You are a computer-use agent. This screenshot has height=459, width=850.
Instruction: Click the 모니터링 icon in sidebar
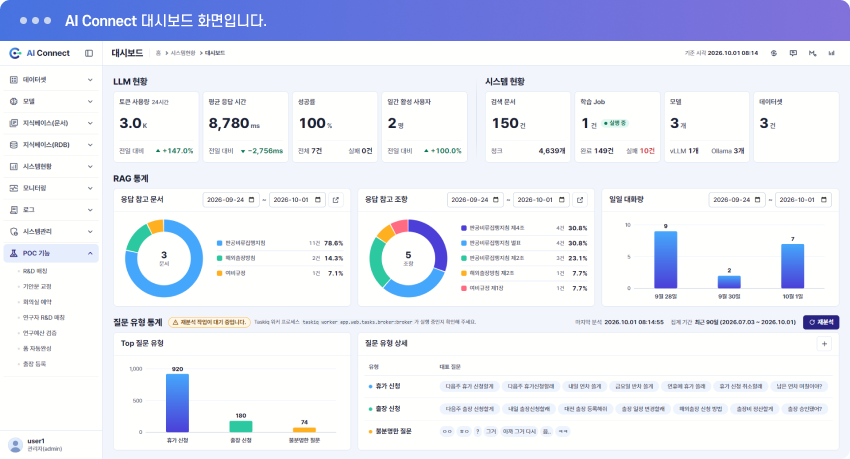14,188
